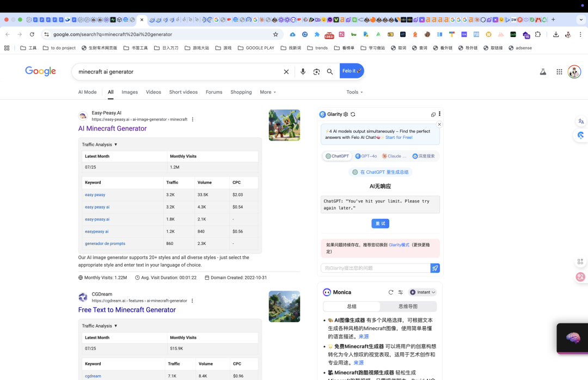588x380 pixels.
Task: Switch to Images results tab
Action: pos(130,92)
